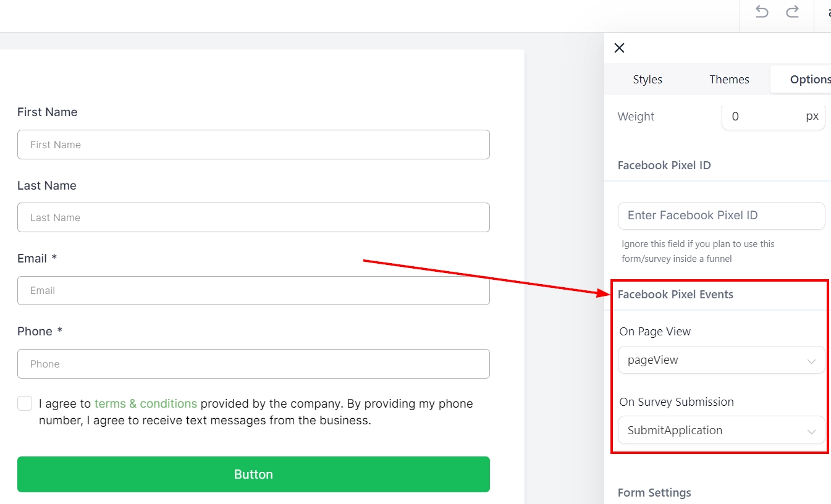Screen dimensions: 831x504
Task: Close the settings side panel
Action: coord(620,48)
